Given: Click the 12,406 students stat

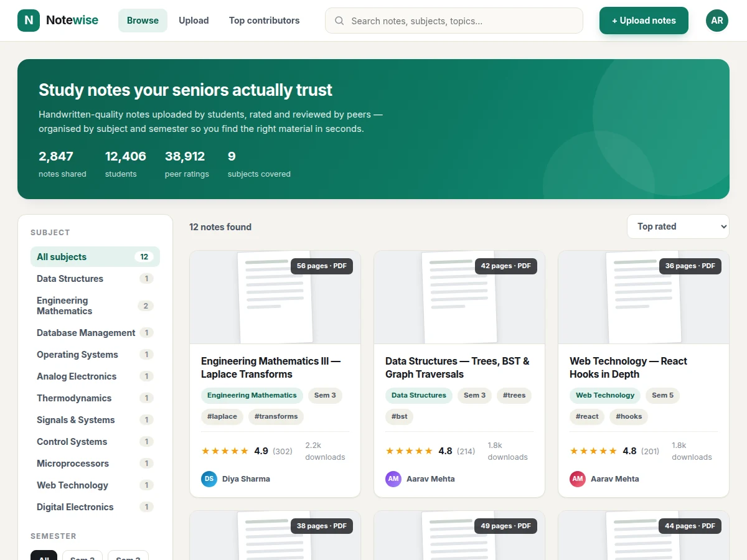Looking at the screenshot, I should click(126, 164).
